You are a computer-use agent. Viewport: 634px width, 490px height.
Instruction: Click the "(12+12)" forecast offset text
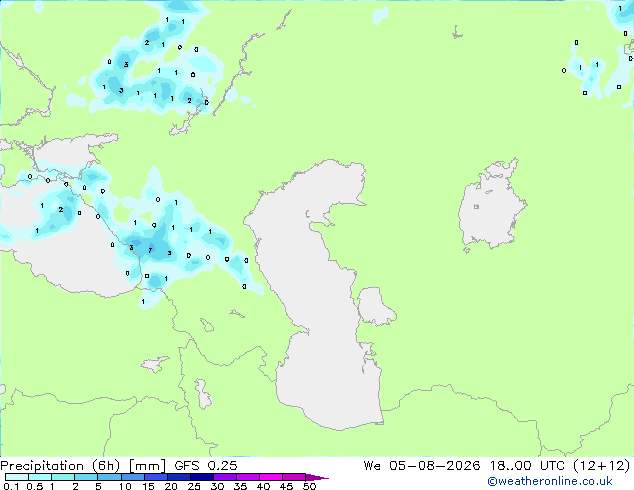pos(602,466)
